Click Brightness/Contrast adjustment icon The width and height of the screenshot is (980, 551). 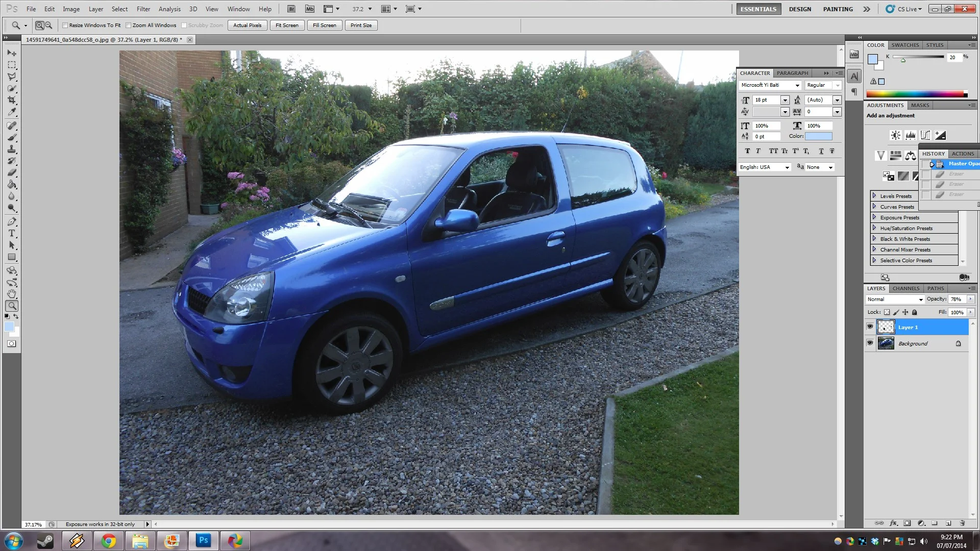[x=895, y=135]
